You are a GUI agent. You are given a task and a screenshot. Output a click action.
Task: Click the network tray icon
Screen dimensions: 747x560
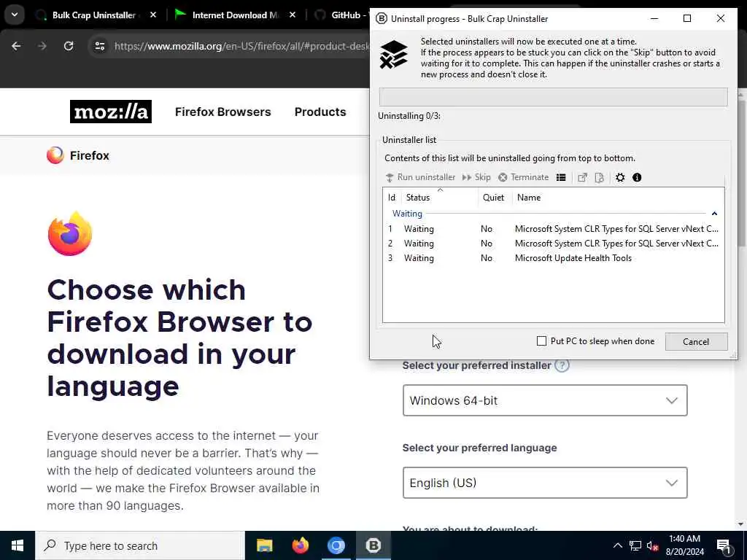pos(635,545)
